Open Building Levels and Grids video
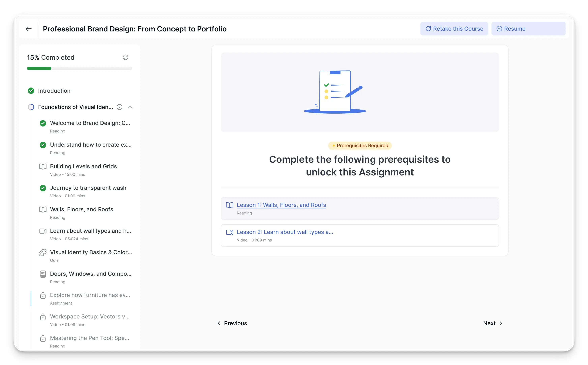588x365 pixels. pos(83,166)
